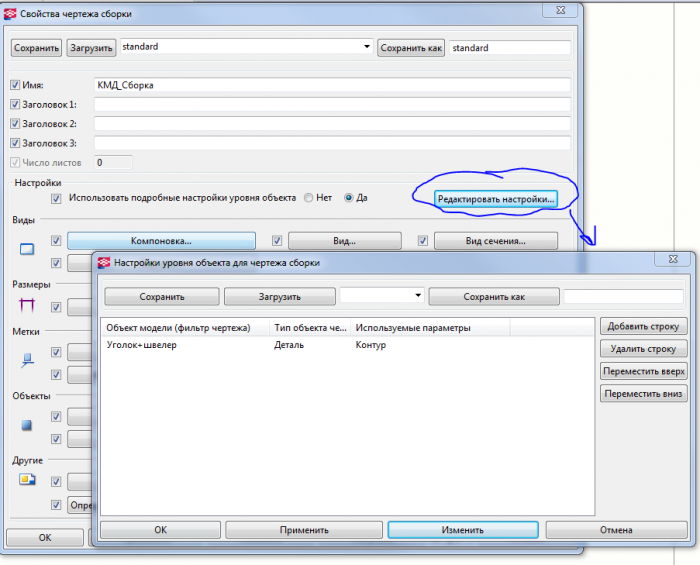Click the Виды section view icon
The height and width of the screenshot is (565, 700).
click(x=27, y=249)
